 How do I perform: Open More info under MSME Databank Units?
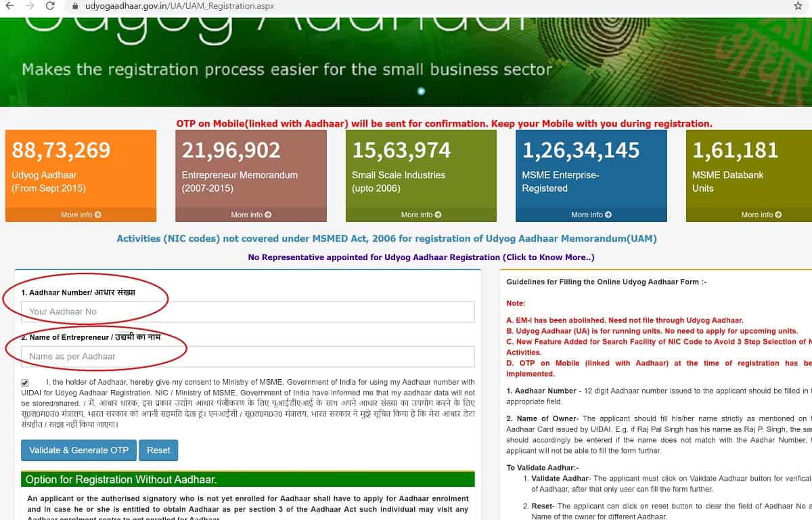click(x=761, y=215)
